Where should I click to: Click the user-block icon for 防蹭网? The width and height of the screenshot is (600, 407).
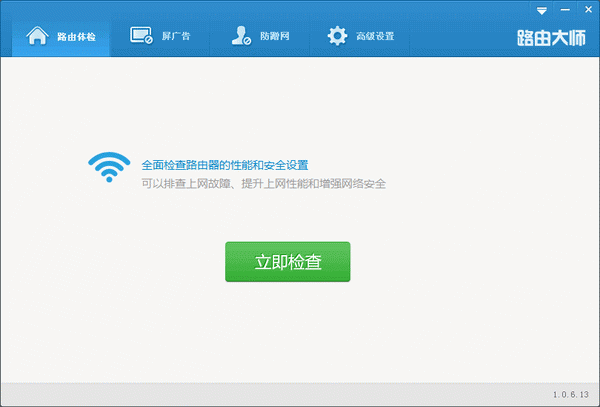[x=241, y=36]
